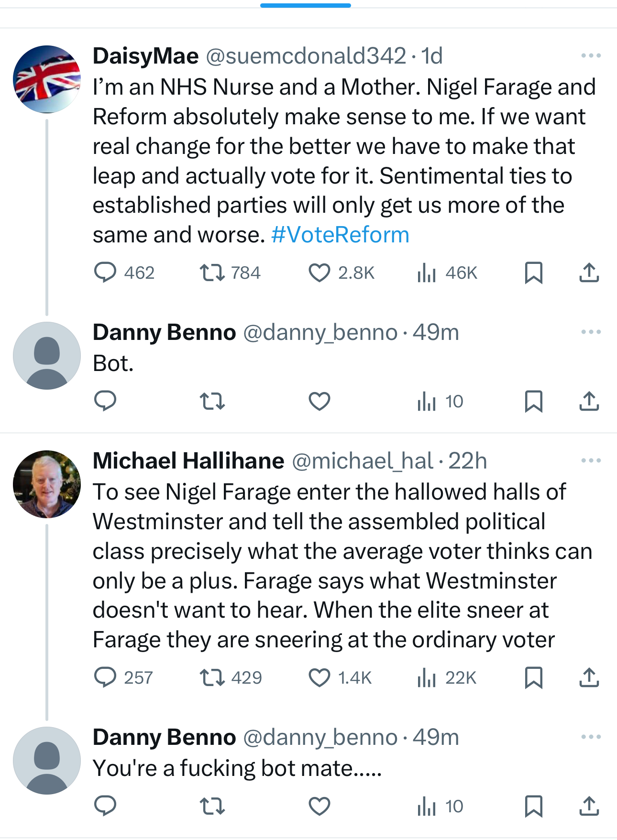Like DaisyMae's tweet with 2.8K likes
This screenshot has width=617, height=840.
[x=319, y=273]
